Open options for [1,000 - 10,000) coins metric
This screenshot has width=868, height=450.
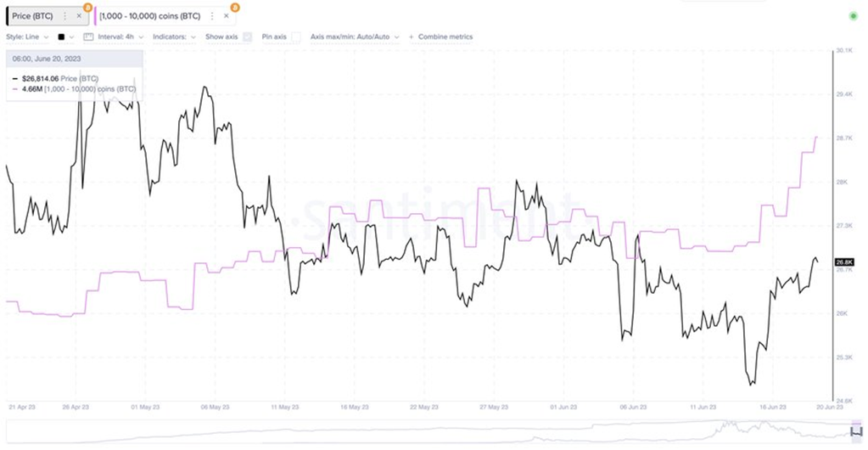212,15
